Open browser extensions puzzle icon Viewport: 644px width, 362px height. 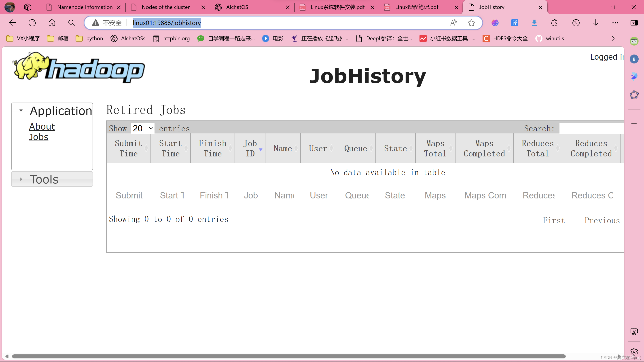554,23
